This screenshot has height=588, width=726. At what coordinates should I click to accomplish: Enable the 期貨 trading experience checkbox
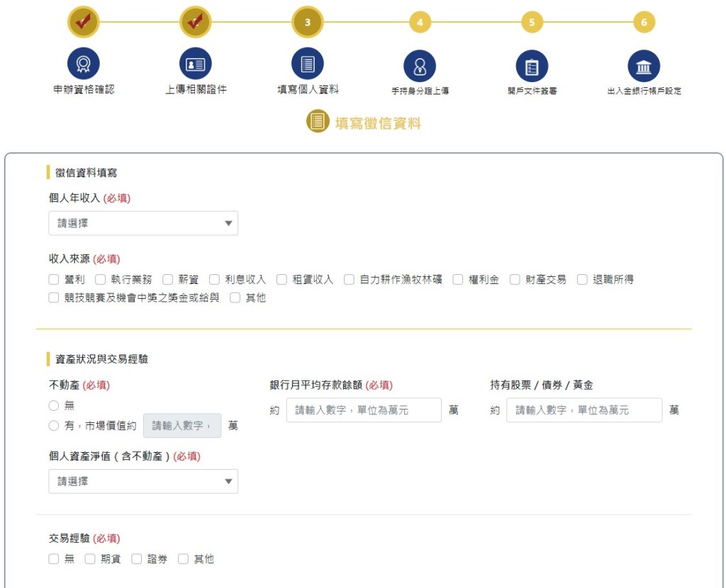(x=90, y=559)
